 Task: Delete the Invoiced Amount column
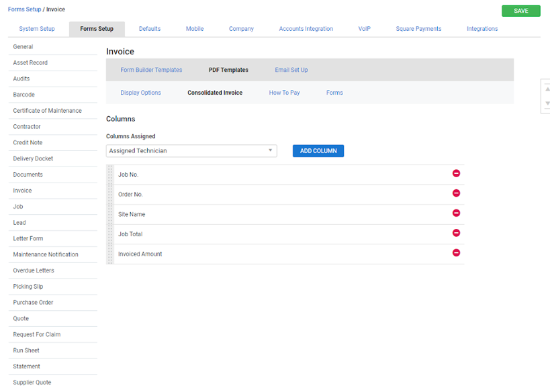point(456,253)
